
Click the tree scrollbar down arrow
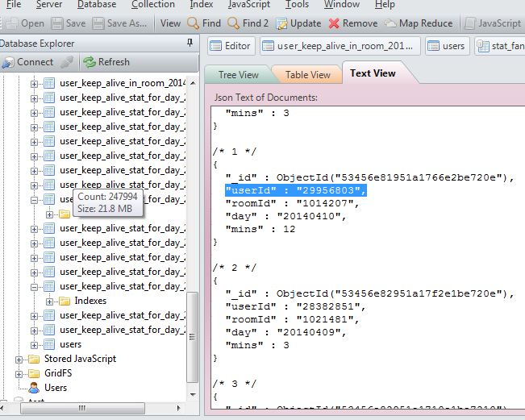point(193,395)
